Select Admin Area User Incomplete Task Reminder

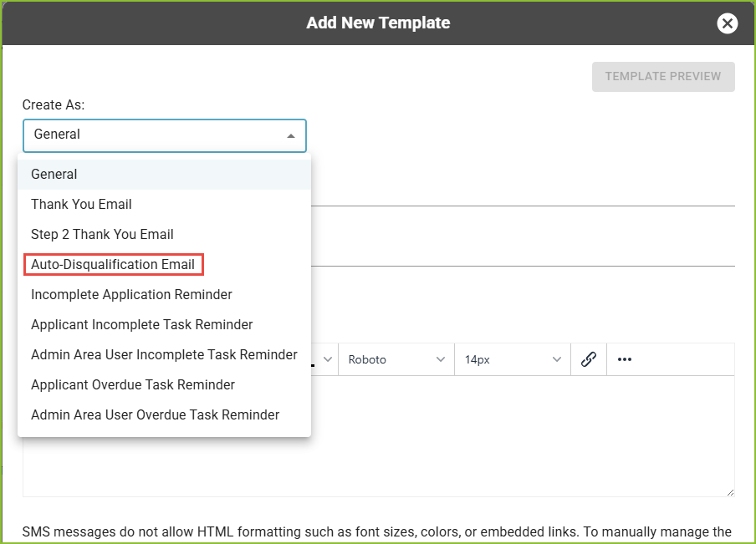coord(164,355)
